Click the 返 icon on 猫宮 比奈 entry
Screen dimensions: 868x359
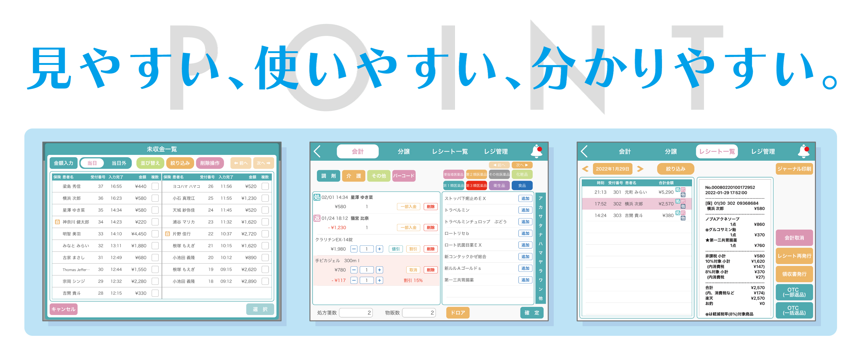(317, 218)
